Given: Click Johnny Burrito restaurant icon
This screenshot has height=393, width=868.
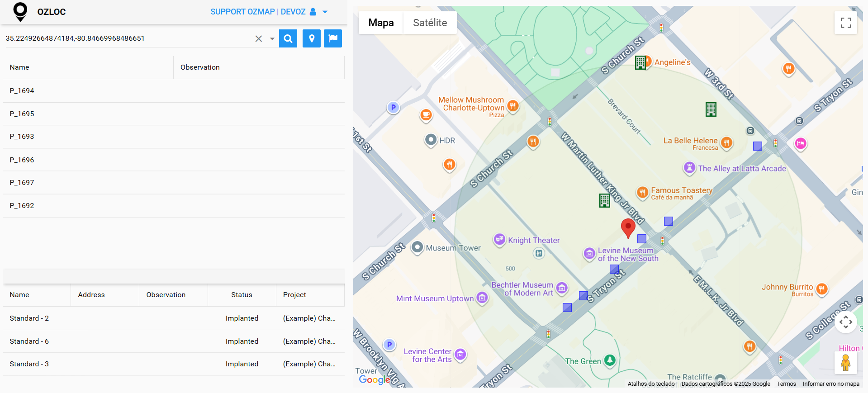Looking at the screenshot, I should (x=822, y=289).
